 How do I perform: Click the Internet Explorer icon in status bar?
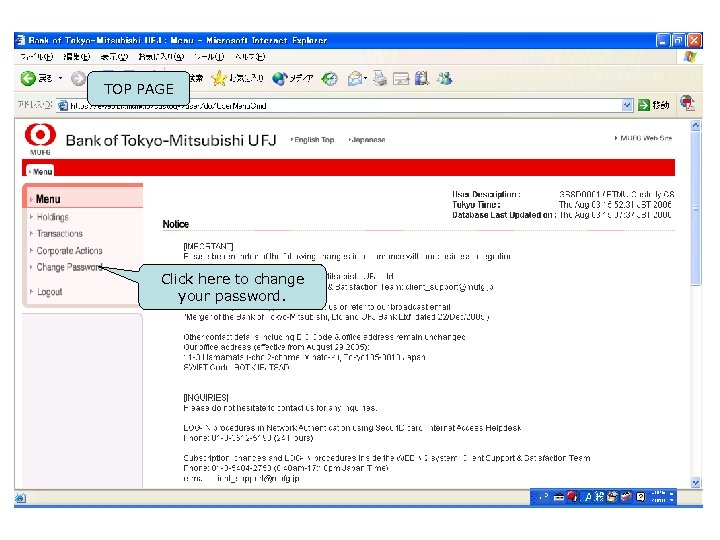(x=20, y=498)
